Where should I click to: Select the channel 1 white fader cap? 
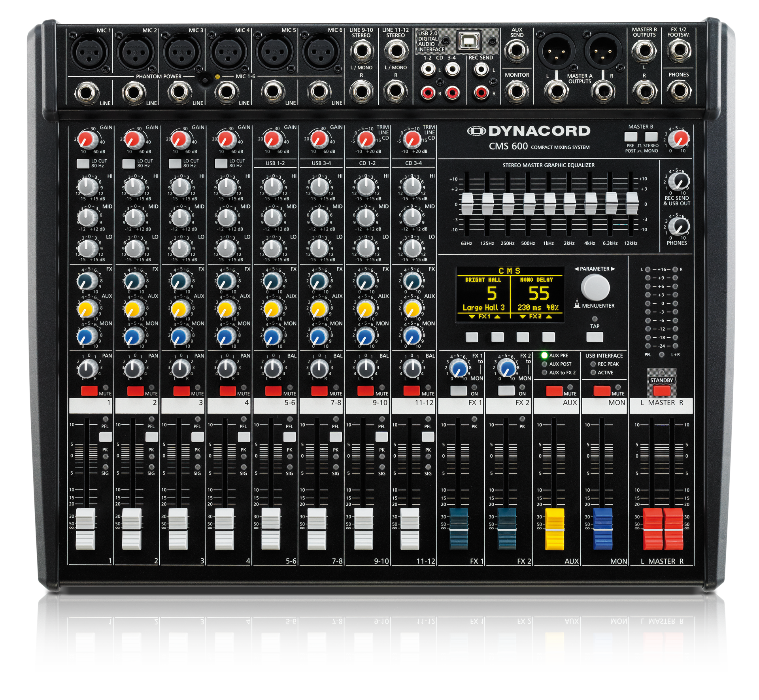tap(85, 529)
